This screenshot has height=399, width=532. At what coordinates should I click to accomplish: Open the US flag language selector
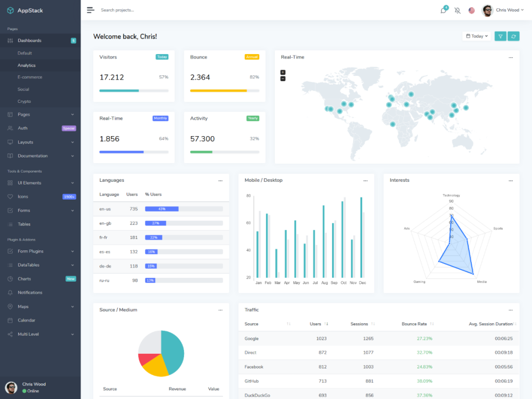click(472, 10)
